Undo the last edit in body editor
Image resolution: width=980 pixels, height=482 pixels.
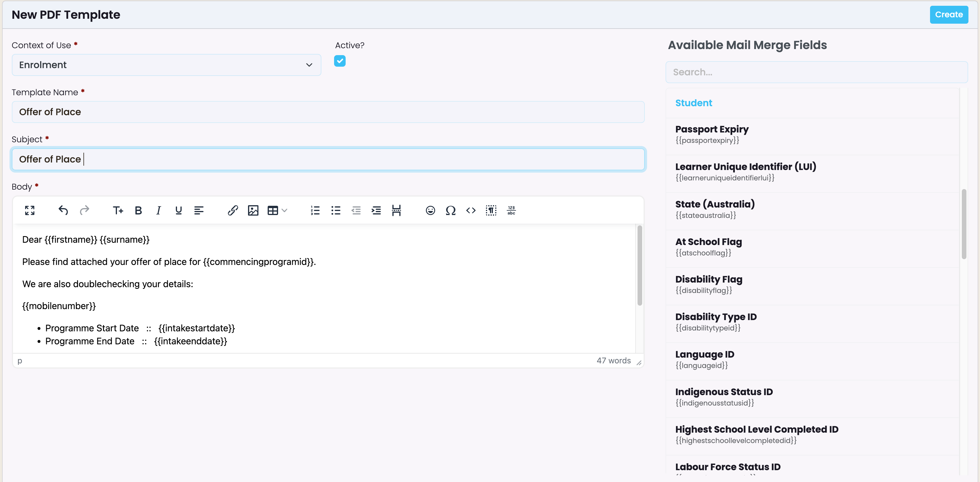coord(63,210)
